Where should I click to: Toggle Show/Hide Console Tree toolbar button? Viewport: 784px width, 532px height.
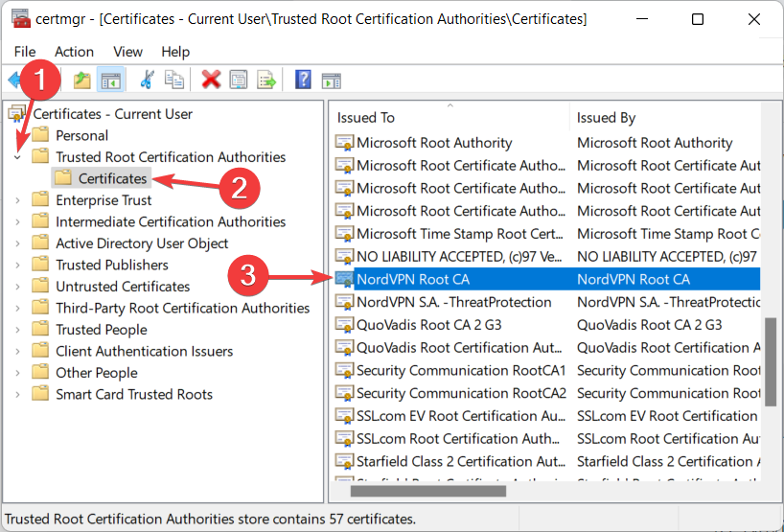pyautogui.click(x=110, y=80)
